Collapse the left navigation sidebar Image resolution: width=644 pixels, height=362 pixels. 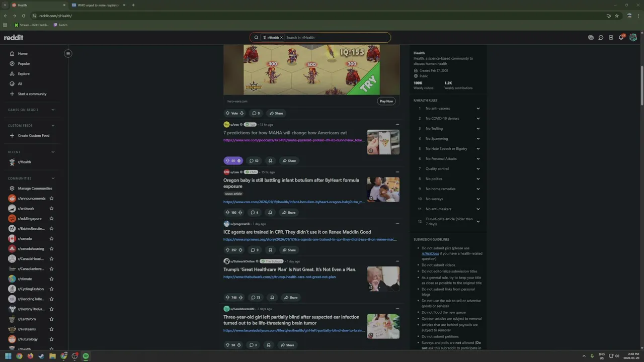click(x=68, y=53)
